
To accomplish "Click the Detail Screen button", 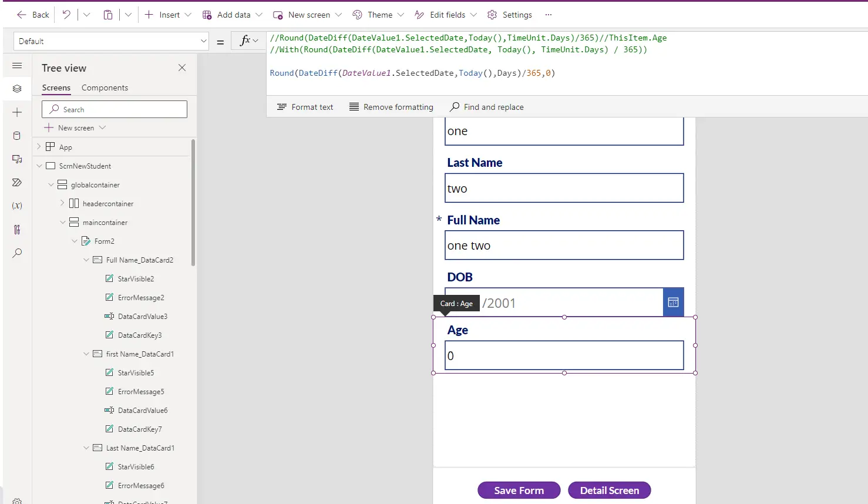I will [x=609, y=490].
